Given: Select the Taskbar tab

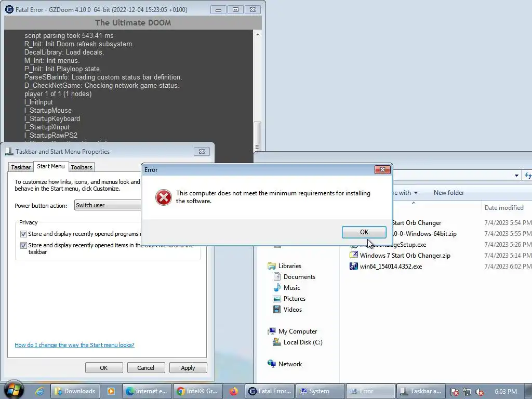Looking at the screenshot, I should pos(21,167).
